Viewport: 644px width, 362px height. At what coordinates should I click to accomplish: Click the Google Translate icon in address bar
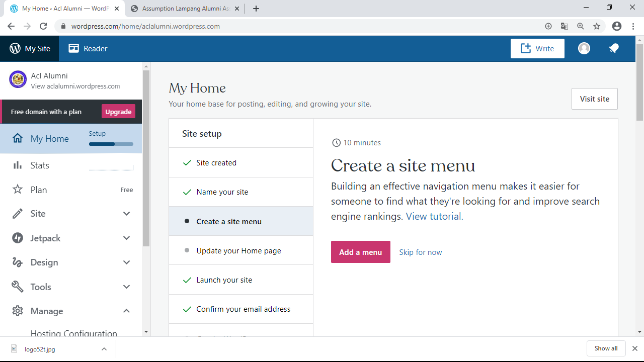565,26
